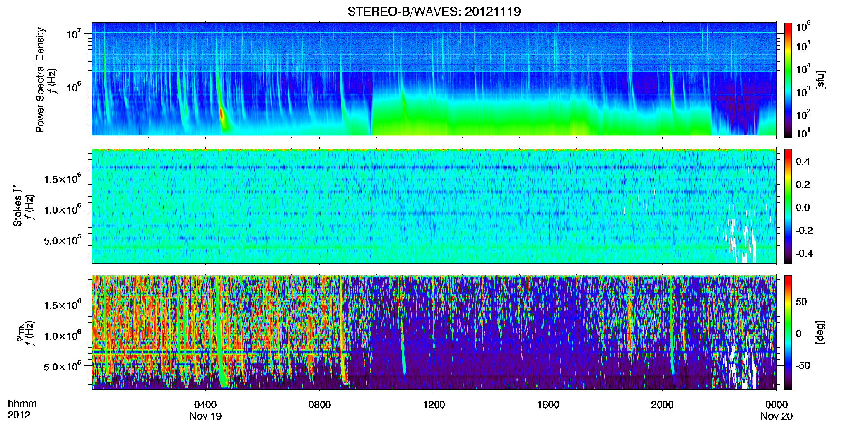Click the 2000 time tick label
The image size is (868, 447).
pyautogui.click(x=662, y=405)
